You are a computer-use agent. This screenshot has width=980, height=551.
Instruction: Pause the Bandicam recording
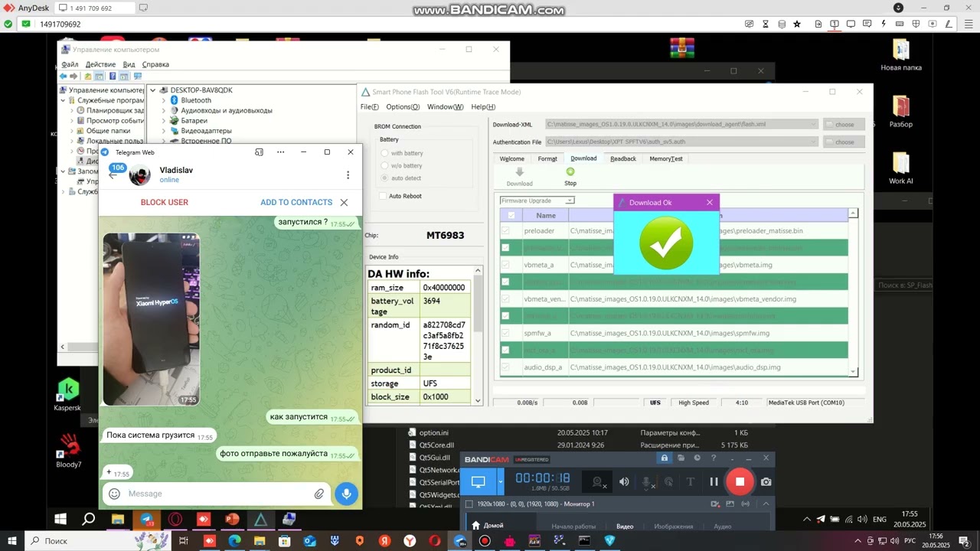(714, 481)
